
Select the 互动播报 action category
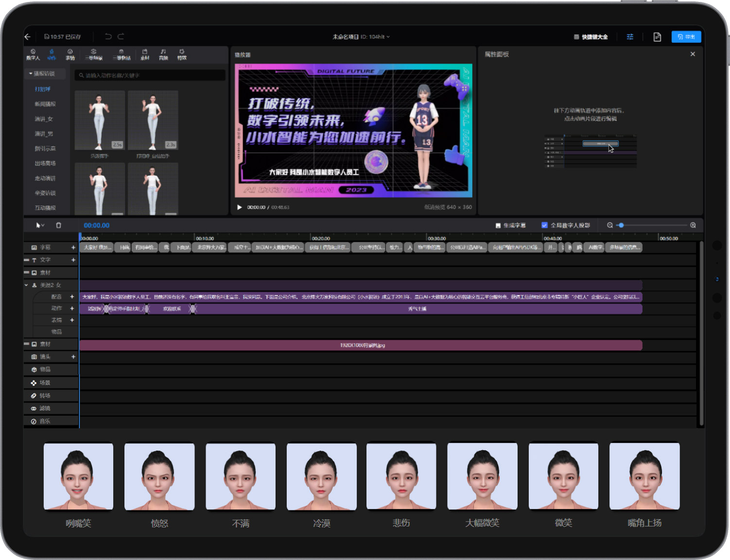coord(45,208)
